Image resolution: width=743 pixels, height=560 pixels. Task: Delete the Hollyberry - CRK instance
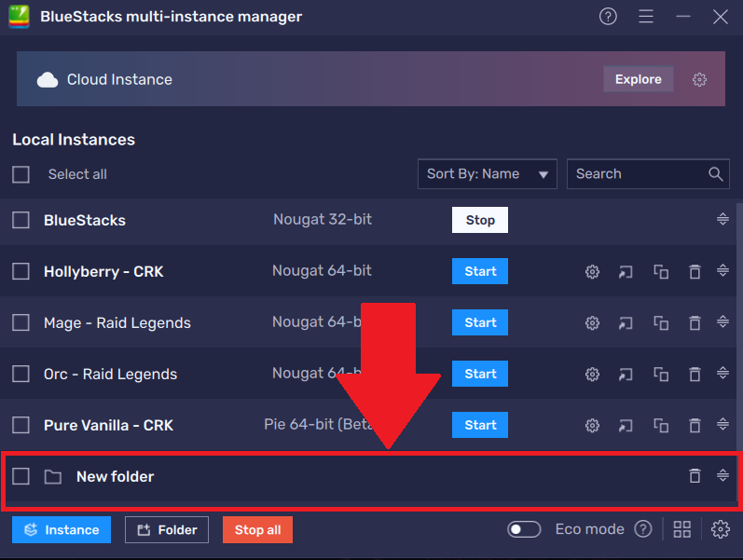(695, 271)
